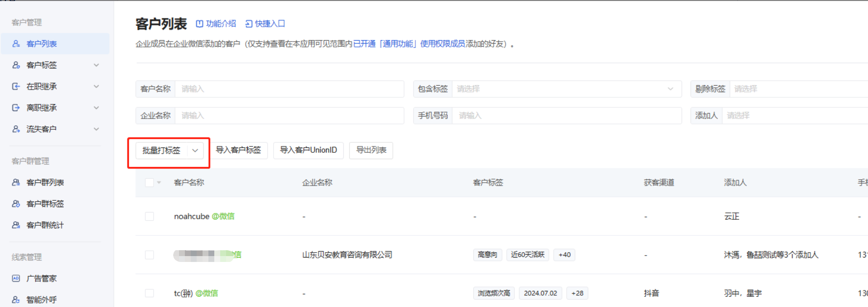868x307 pixels.
Task: Click the 客户群列表 sidebar icon
Action: tap(16, 182)
